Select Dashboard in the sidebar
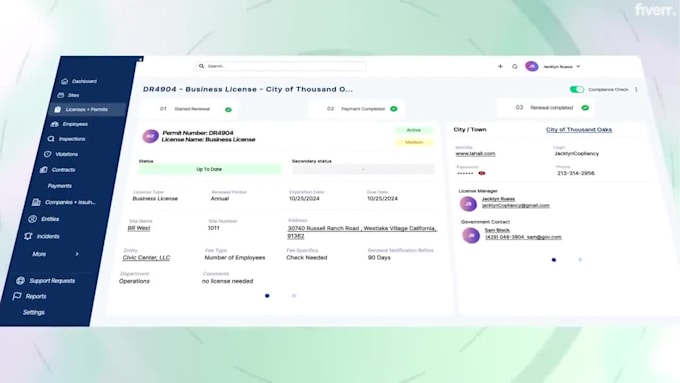 (x=85, y=81)
